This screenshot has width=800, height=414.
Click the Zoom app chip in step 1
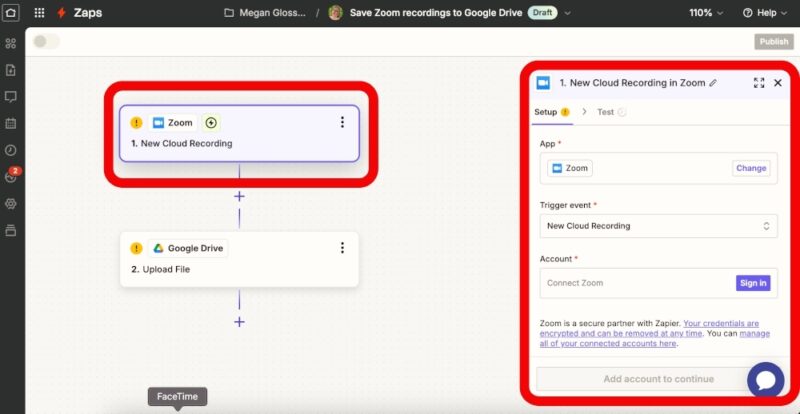pyautogui.click(x=172, y=123)
